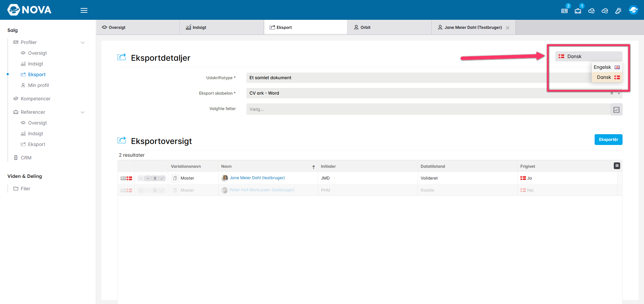Click the Eksportér button
This screenshot has height=304, width=644.
coord(608,140)
